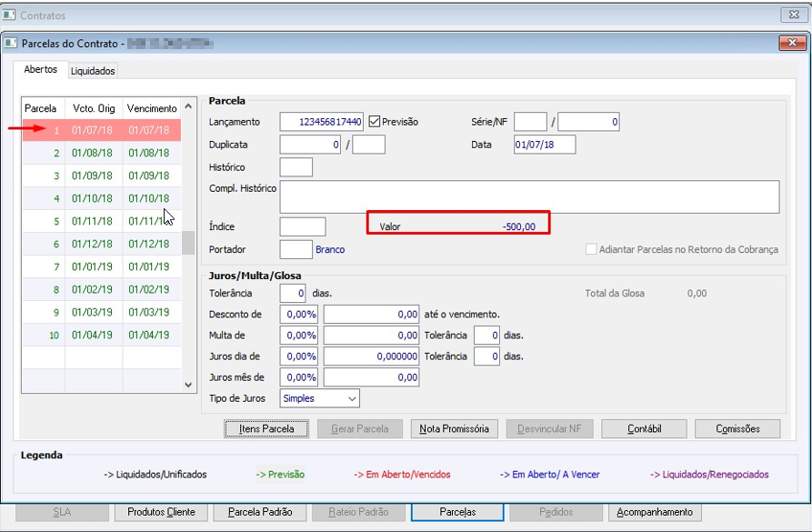Click the Nota Promissória button
The image size is (812, 532).
[x=454, y=429]
